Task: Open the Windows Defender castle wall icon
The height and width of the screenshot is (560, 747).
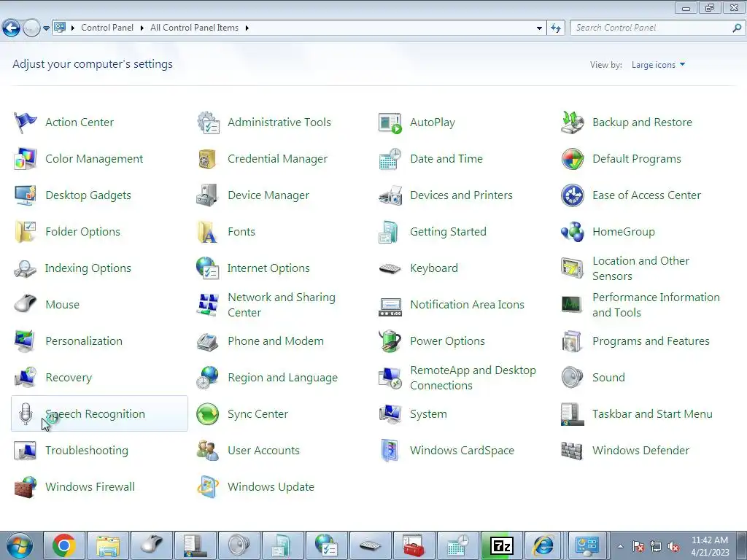Action: [x=573, y=451]
